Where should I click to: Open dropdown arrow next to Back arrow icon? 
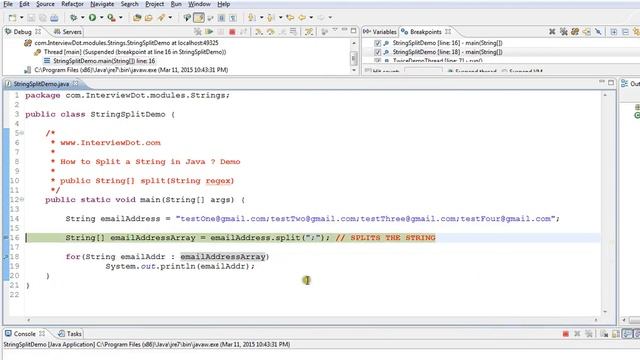pos(311,18)
